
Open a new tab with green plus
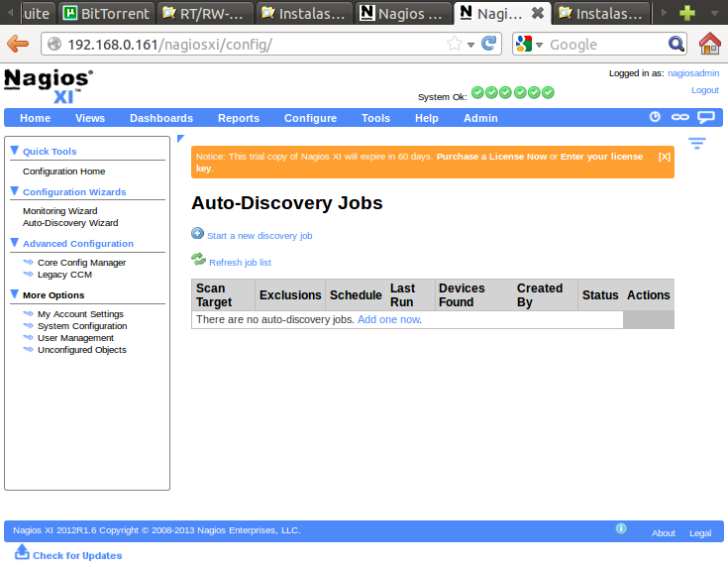686,13
